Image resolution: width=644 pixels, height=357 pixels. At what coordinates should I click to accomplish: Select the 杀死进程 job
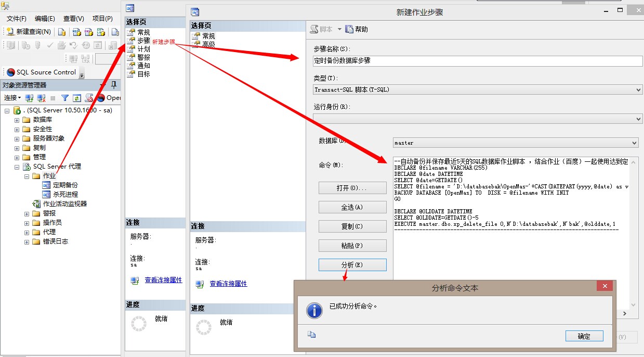pyautogui.click(x=65, y=195)
